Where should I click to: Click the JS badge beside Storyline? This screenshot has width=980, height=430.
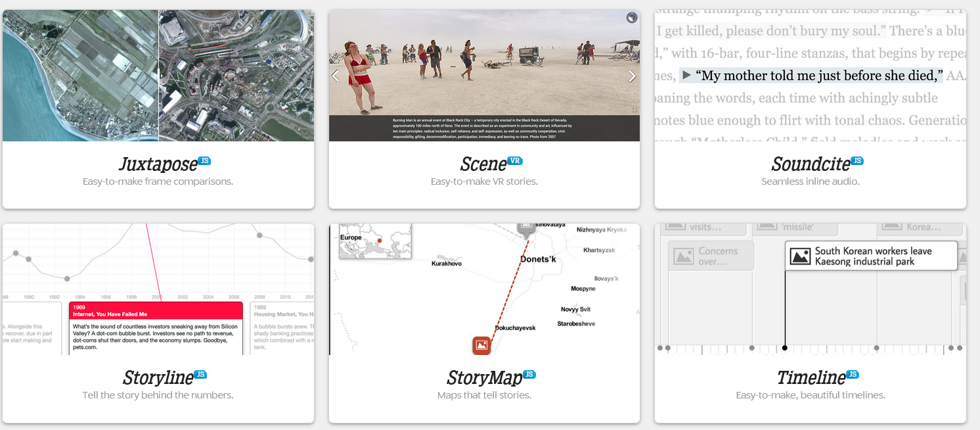click(200, 375)
